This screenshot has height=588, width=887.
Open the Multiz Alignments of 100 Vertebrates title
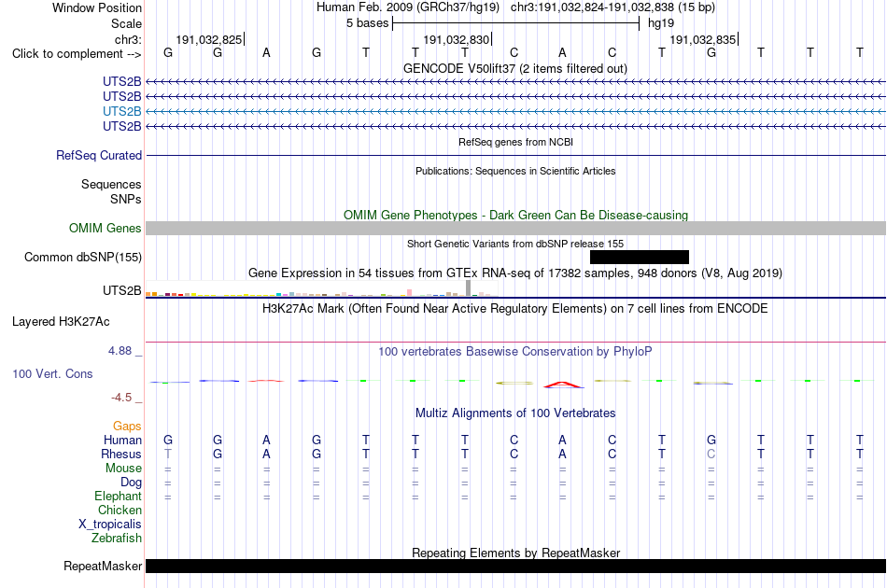pos(515,413)
